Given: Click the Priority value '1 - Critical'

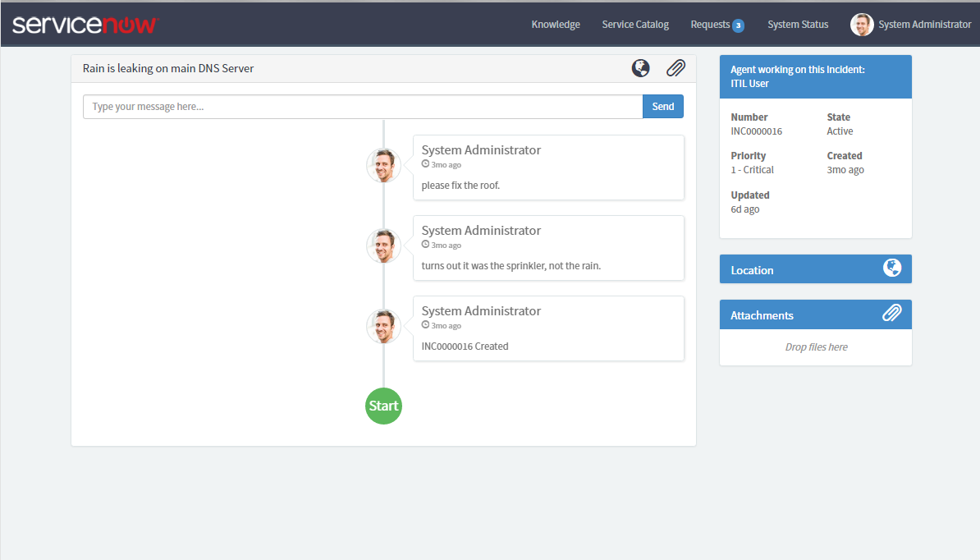Looking at the screenshot, I should [x=752, y=170].
